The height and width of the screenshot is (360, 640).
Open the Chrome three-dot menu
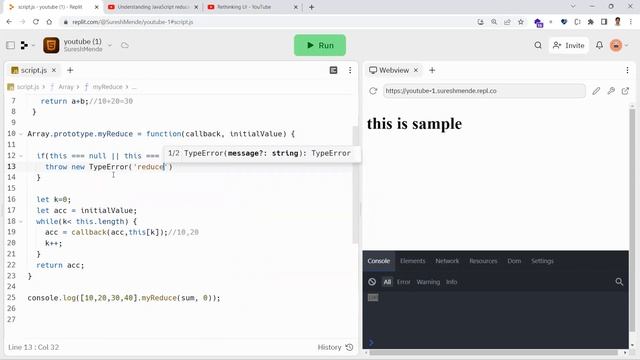point(631,22)
